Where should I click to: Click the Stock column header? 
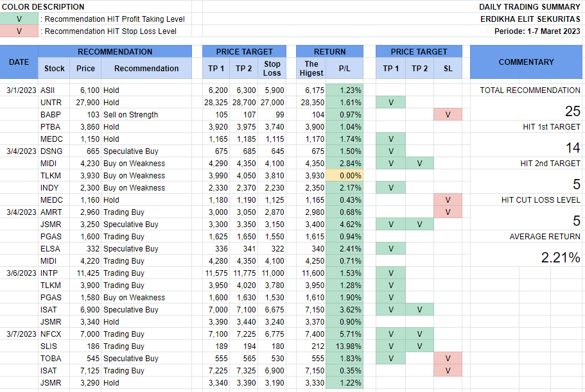pyautogui.click(x=55, y=69)
